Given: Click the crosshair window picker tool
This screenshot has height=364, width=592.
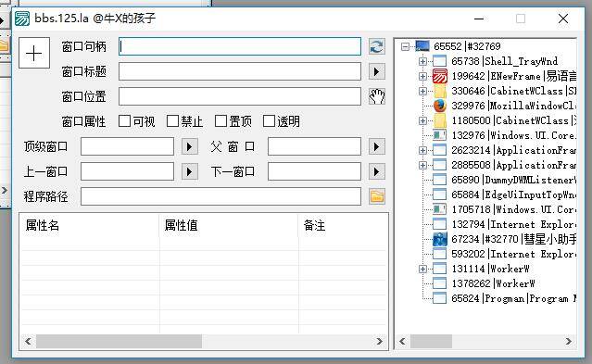Looking at the screenshot, I should (34, 53).
